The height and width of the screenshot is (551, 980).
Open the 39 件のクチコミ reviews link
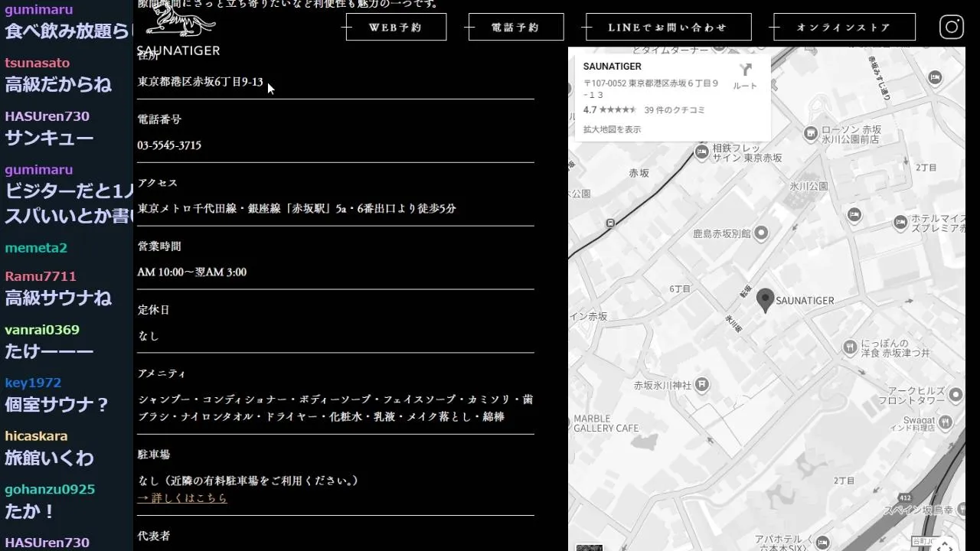click(675, 110)
